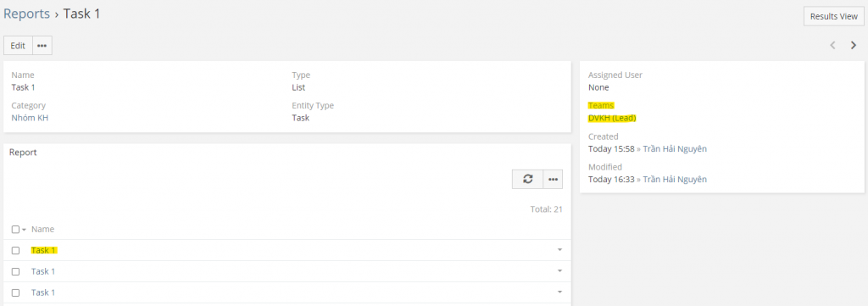This screenshot has height=306, width=868.
Task: Expand the first Task 1 row actions dropdown
Action: coord(559,250)
